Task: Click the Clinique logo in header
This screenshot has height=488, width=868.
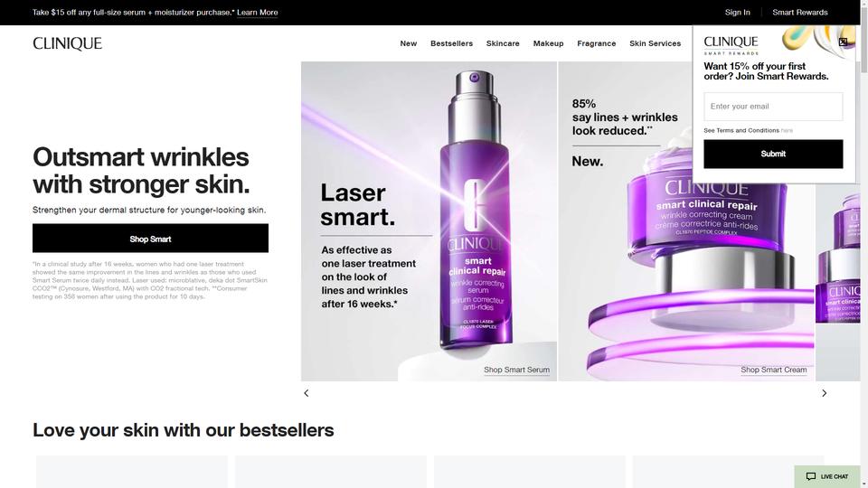Action: (x=67, y=43)
